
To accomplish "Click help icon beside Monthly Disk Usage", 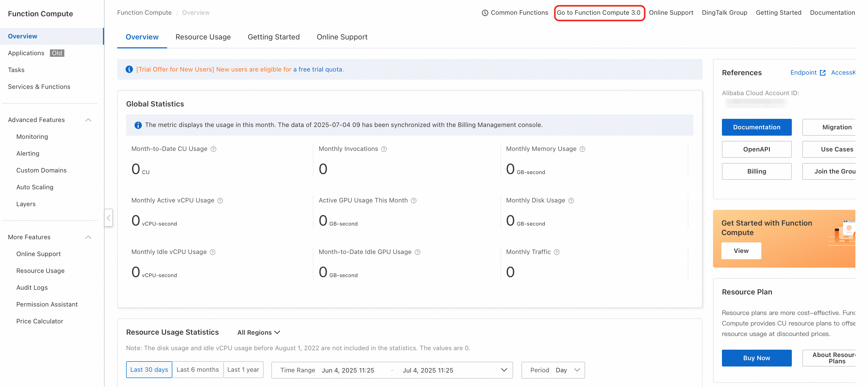I will click(x=571, y=201).
